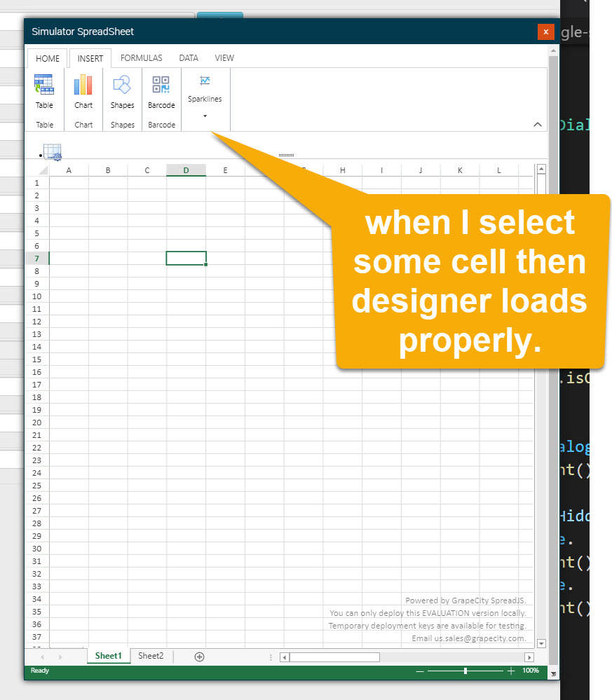Image resolution: width=612 pixels, height=700 pixels.
Task: Insert a Chart from the ribbon
Action: pos(83,85)
